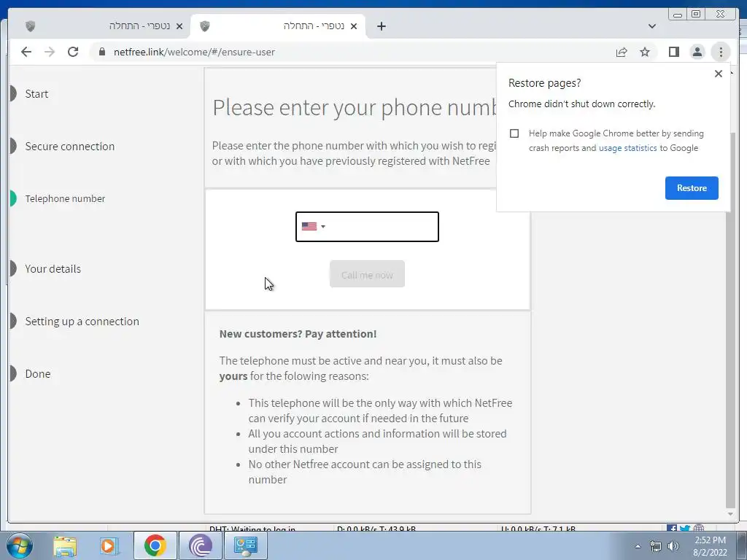This screenshot has width=747, height=560.
Task: Click the scrollbar down arrow
Action: 730,514
